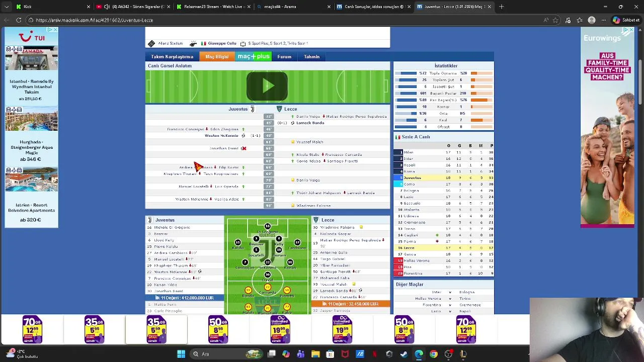Select the Maç Bilgisi tab
Screen dimensions: 644x362
click(217, 57)
